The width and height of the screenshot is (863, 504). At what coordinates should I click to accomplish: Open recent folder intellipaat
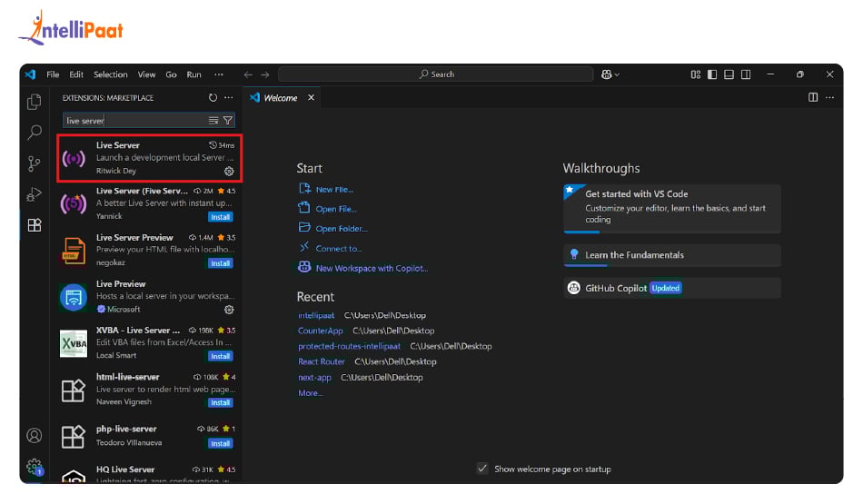316,315
